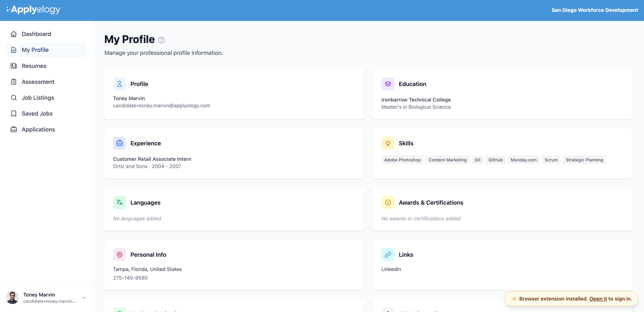The height and width of the screenshot is (312, 644).
Task: Click the My Profile document icon
Action: click(x=14, y=50)
